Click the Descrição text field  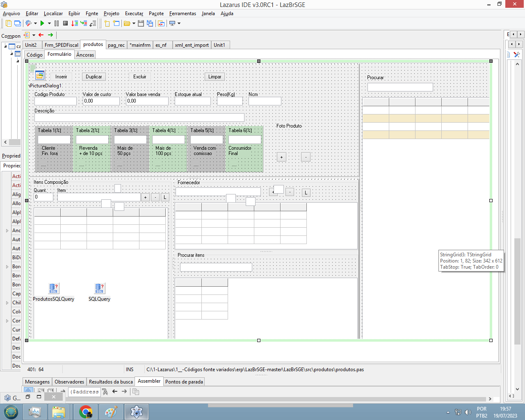(x=139, y=118)
